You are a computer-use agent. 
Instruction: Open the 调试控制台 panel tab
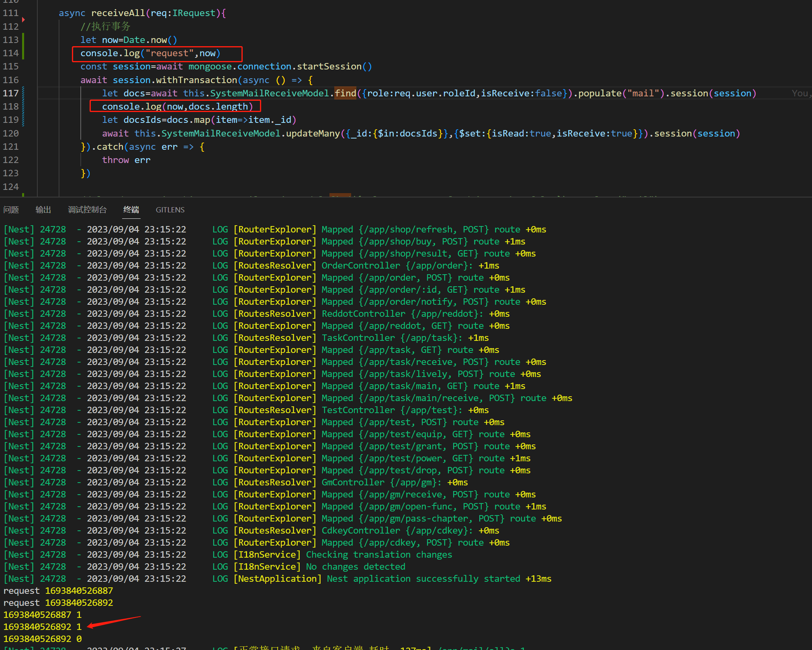(x=87, y=210)
